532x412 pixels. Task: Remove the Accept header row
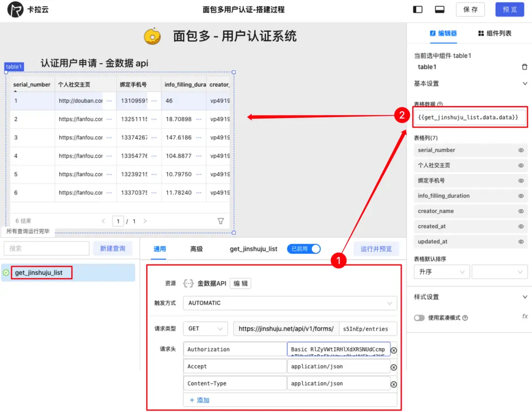[x=393, y=367]
